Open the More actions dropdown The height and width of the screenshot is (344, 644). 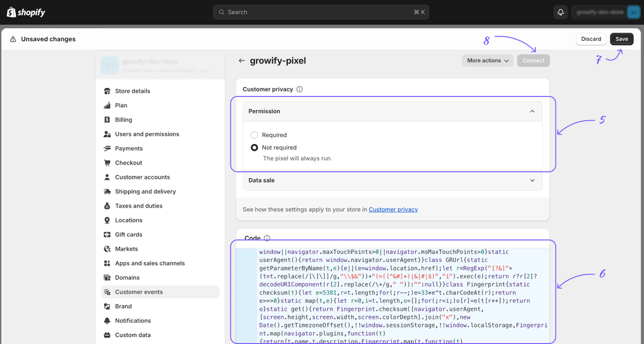tap(487, 61)
